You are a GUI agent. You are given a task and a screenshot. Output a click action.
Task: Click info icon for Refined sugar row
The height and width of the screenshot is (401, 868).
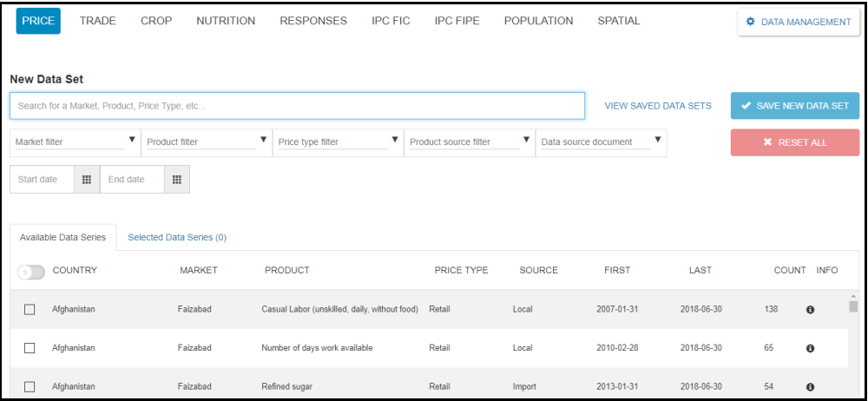click(x=810, y=387)
